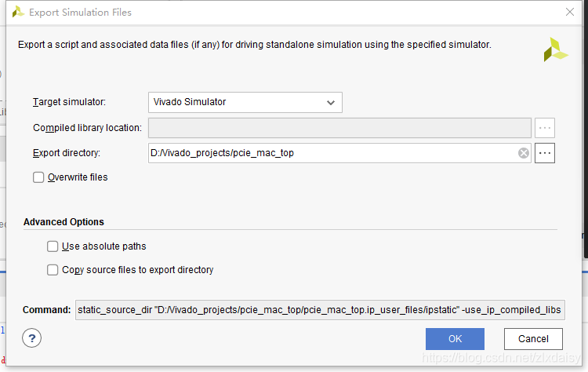Click the help question mark icon
Image resolution: width=588 pixels, height=372 pixels.
32,338
